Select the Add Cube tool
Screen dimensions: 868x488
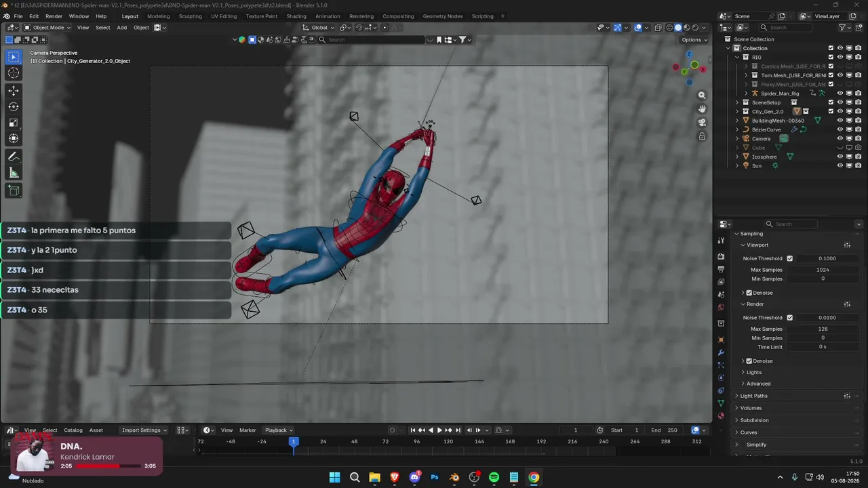click(14, 191)
